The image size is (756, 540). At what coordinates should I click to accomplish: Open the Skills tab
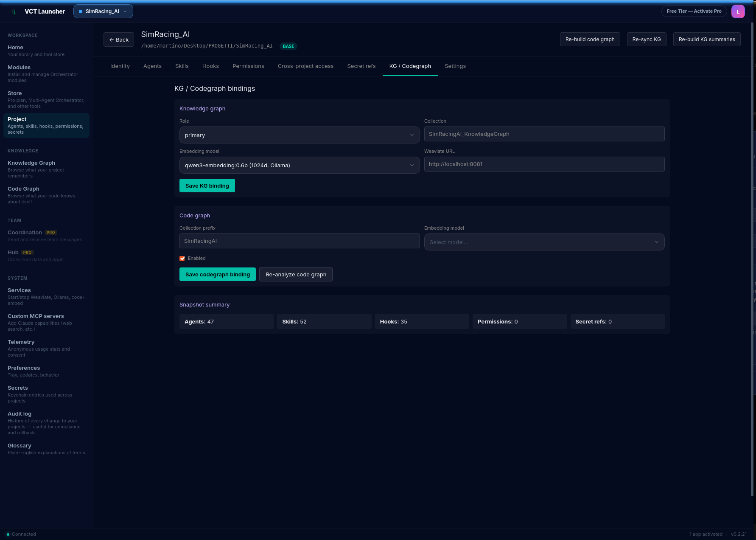(182, 66)
